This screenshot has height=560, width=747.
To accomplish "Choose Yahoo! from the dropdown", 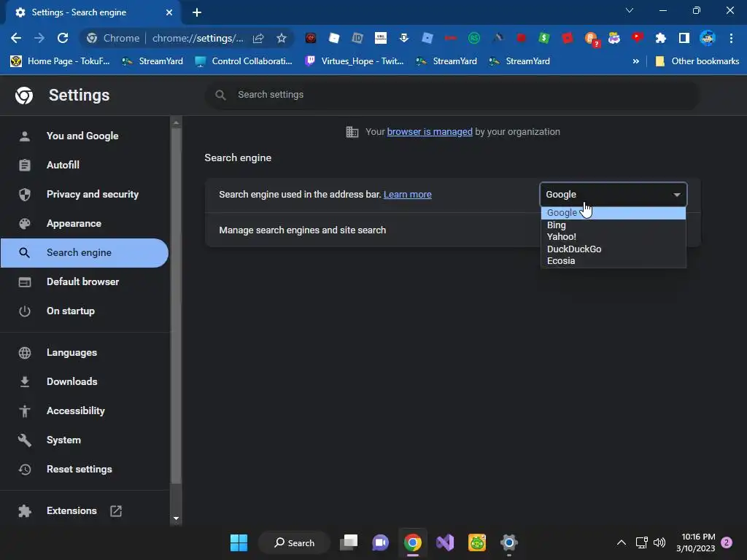I will 613,237.
